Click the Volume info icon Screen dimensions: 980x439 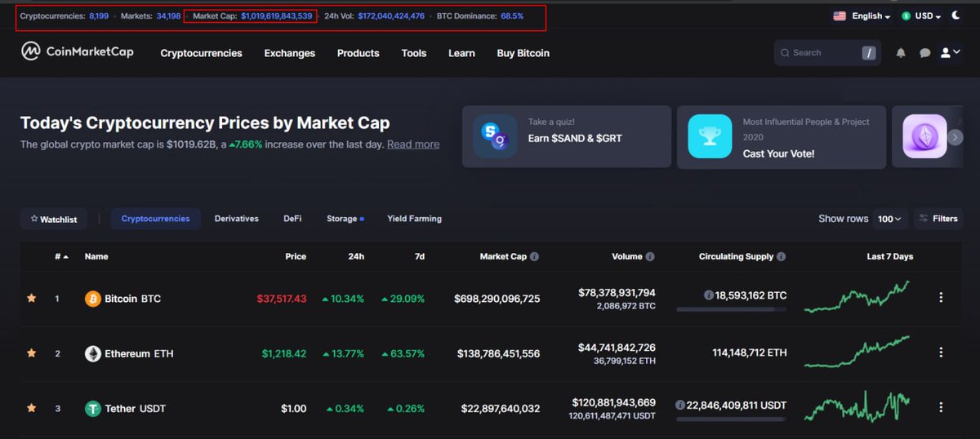tap(650, 256)
